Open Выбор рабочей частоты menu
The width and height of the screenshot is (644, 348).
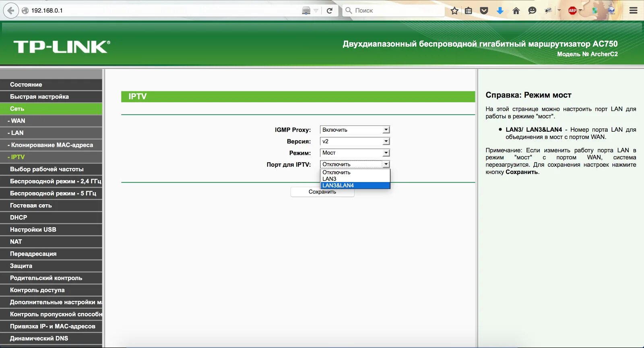[x=51, y=169]
